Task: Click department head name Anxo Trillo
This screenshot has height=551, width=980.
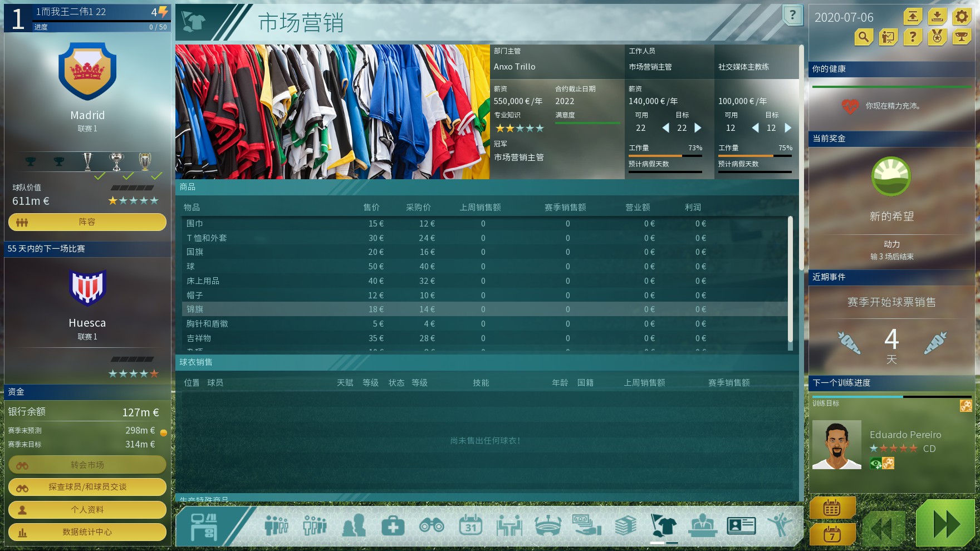Action: 514,67
